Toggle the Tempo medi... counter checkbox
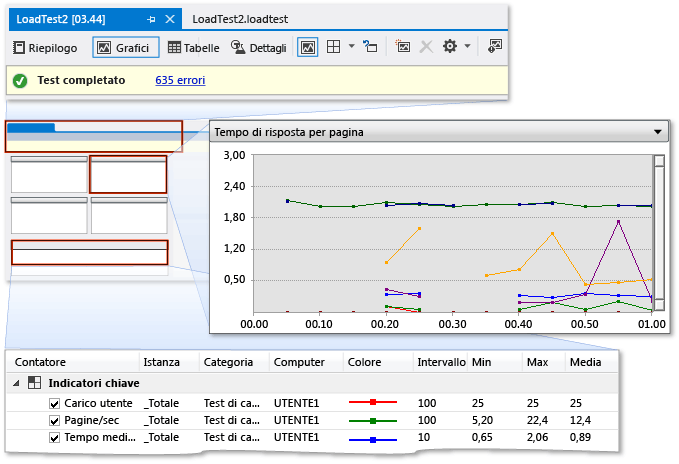Image resolution: width=679 pixels, height=464 pixels. click(55, 437)
